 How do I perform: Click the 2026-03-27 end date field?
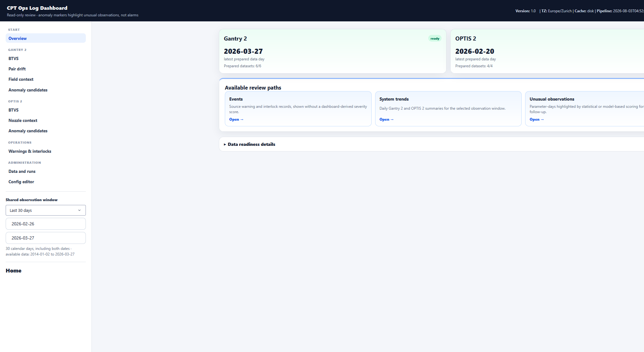tap(46, 238)
